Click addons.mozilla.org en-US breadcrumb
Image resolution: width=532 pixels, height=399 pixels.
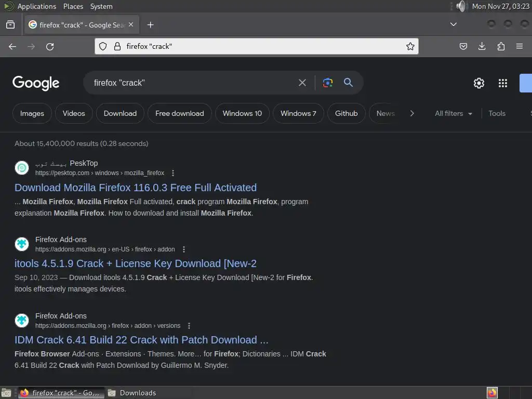[105, 249]
